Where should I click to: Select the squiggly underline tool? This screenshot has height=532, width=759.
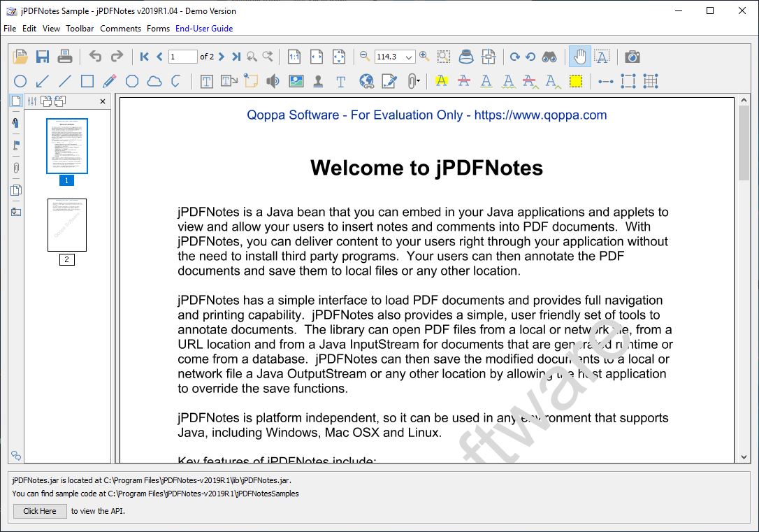[x=508, y=81]
